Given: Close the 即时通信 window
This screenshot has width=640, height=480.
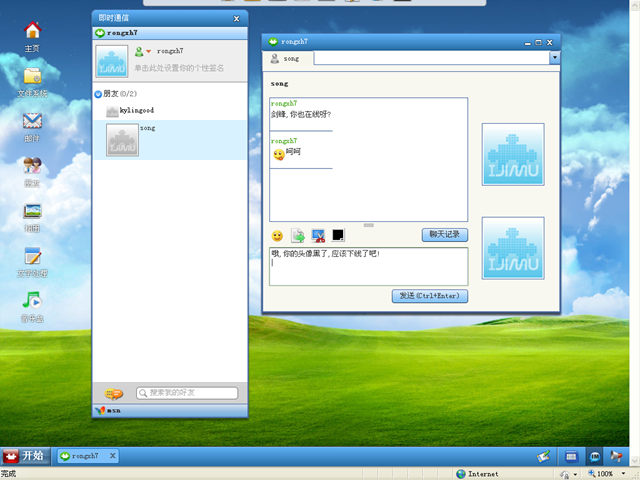Looking at the screenshot, I should click(236, 19).
